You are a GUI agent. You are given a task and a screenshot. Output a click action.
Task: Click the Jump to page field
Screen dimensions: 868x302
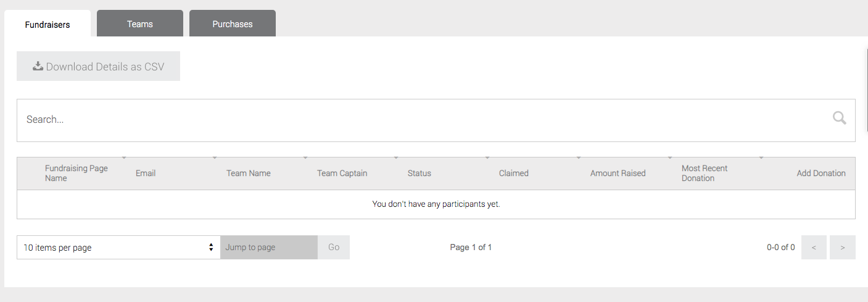[269, 248]
